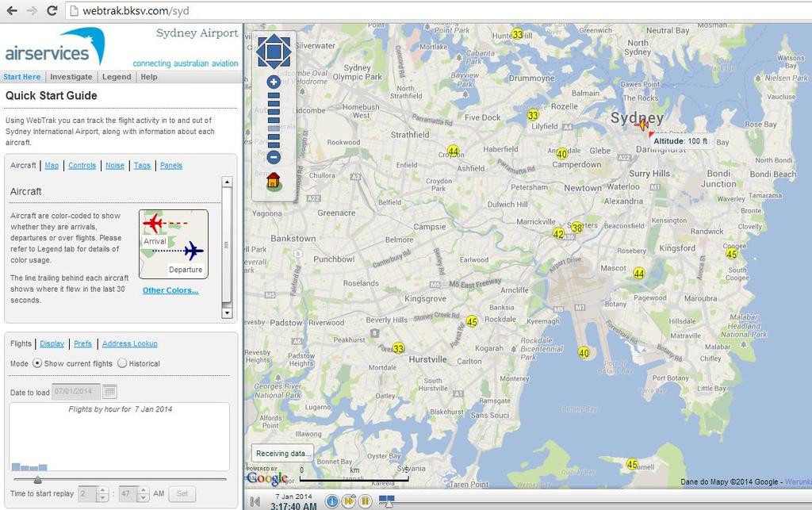Open the Display options tab

(x=52, y=343)
